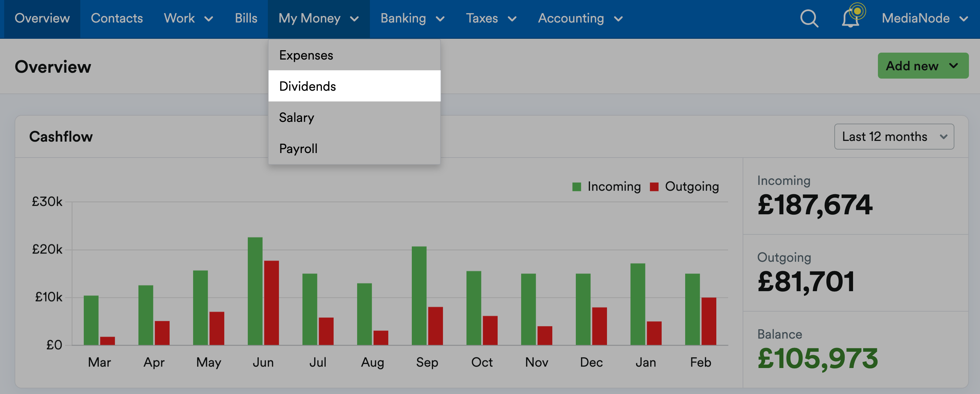Click the search magnifier icon
980x394 pixels.
click(x=809, y=18)
